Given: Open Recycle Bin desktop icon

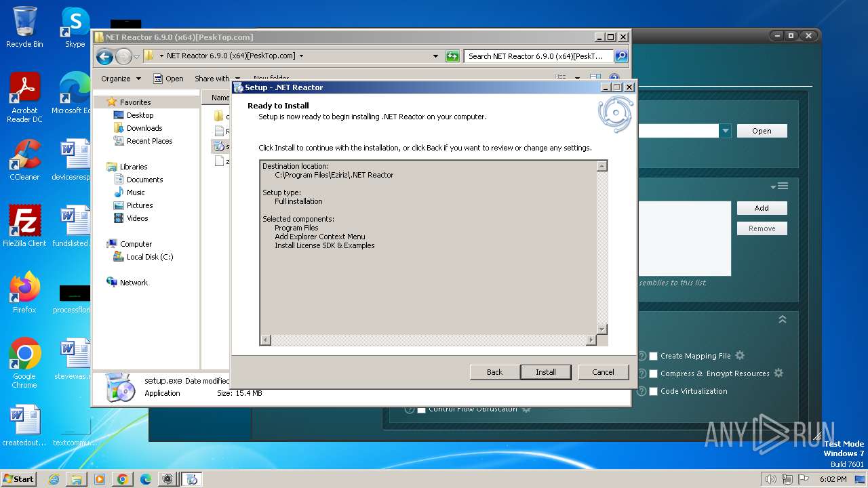Looking at the screenshot, I should [x=24, y=27].
